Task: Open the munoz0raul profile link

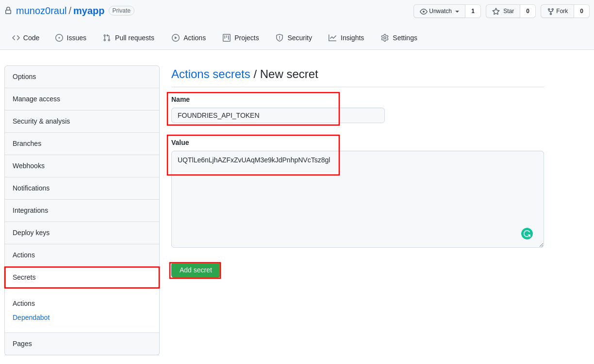Action: point(41,11)
